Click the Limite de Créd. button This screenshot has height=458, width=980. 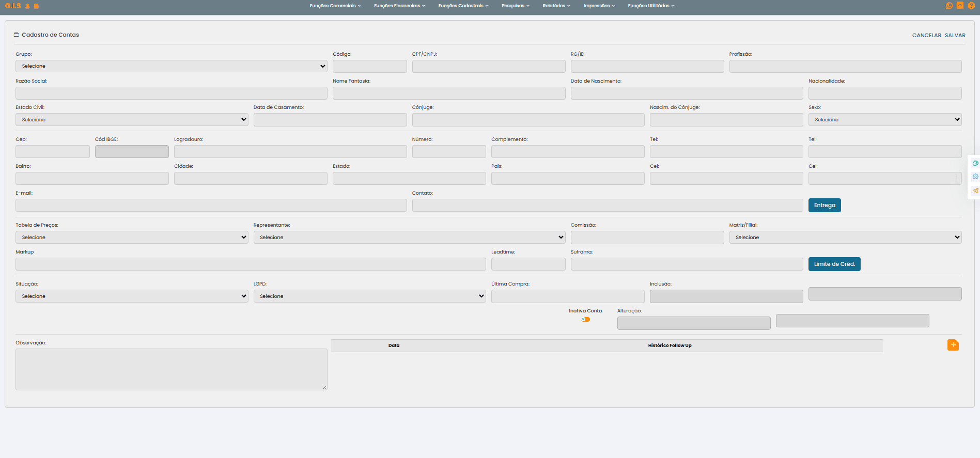(834, 264)
